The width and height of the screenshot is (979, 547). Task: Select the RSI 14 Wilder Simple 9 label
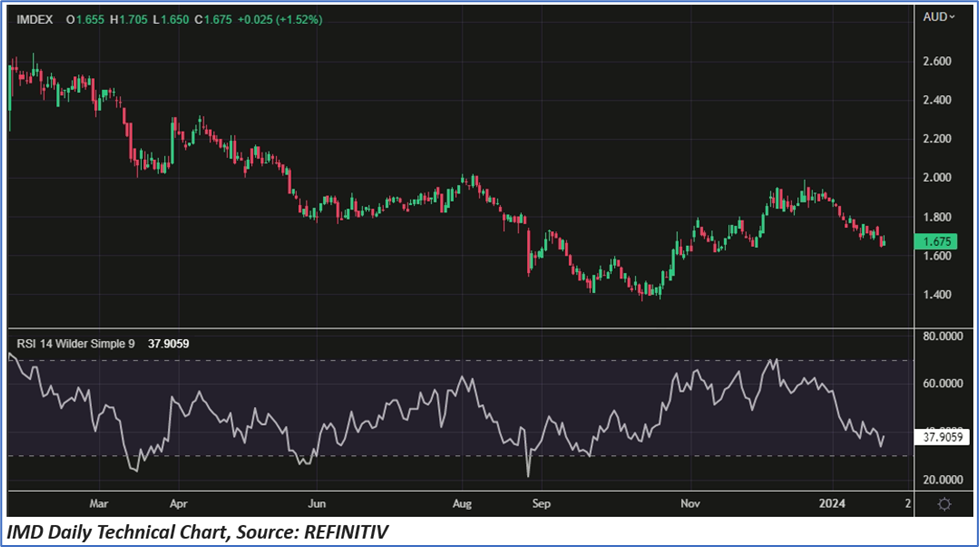tap(76, 344)
